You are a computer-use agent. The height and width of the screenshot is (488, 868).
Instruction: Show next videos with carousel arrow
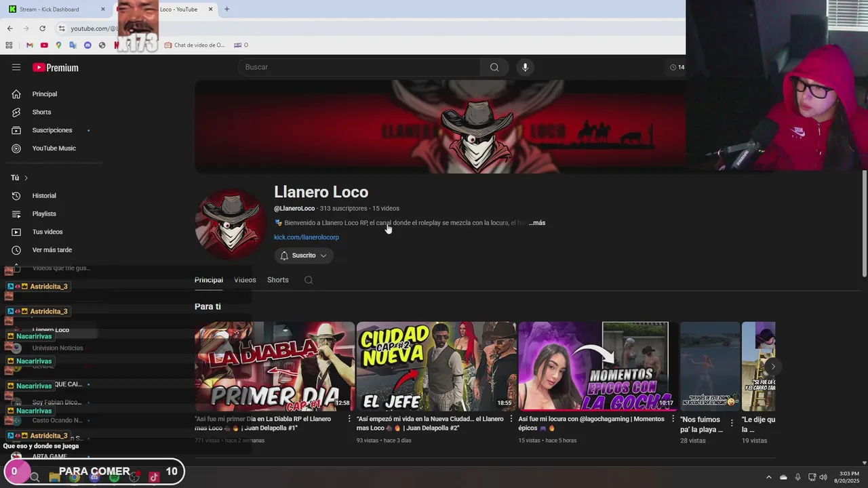pos(772,367)
